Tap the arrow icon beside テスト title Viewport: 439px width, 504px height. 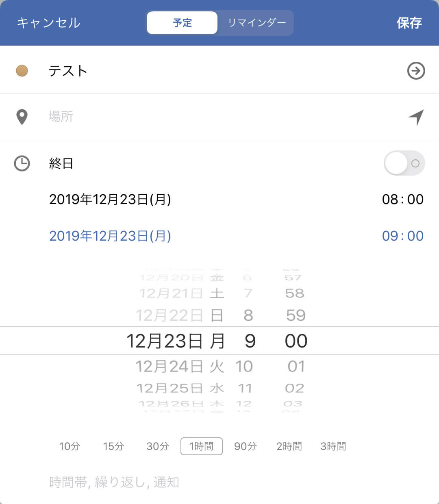(x=416, y=71)
